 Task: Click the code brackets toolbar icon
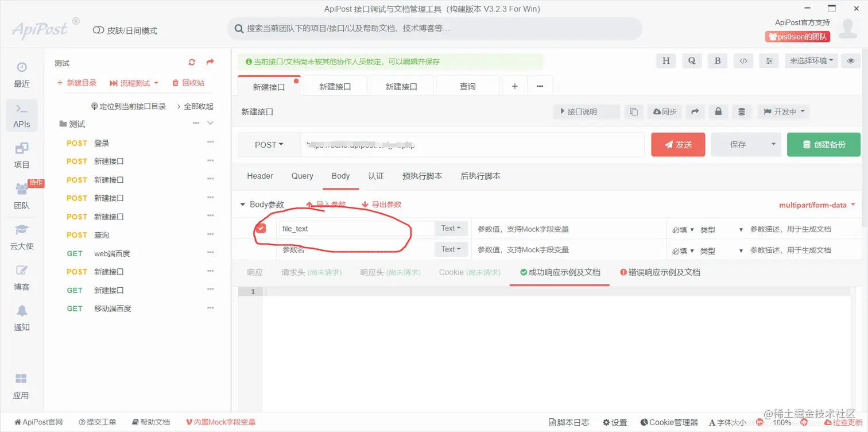pos(743,61)
